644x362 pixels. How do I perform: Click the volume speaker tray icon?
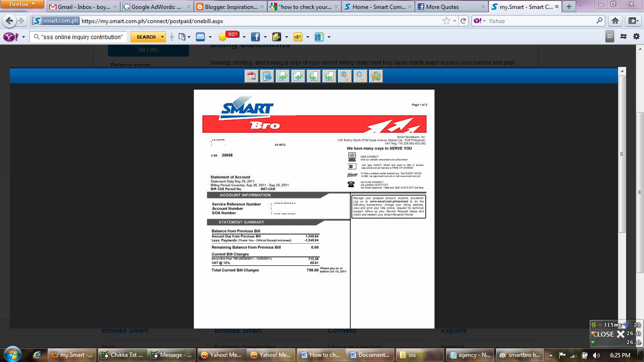pos(596,355)
